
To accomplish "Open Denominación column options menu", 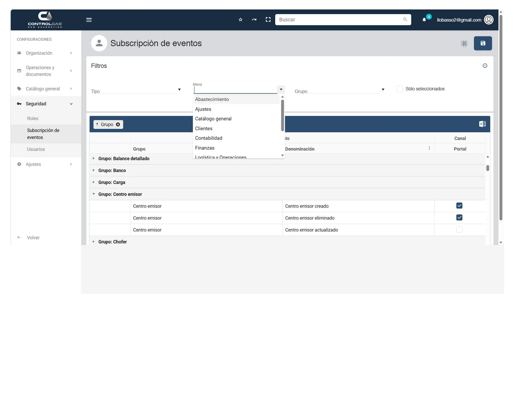I will pos(429,148).
